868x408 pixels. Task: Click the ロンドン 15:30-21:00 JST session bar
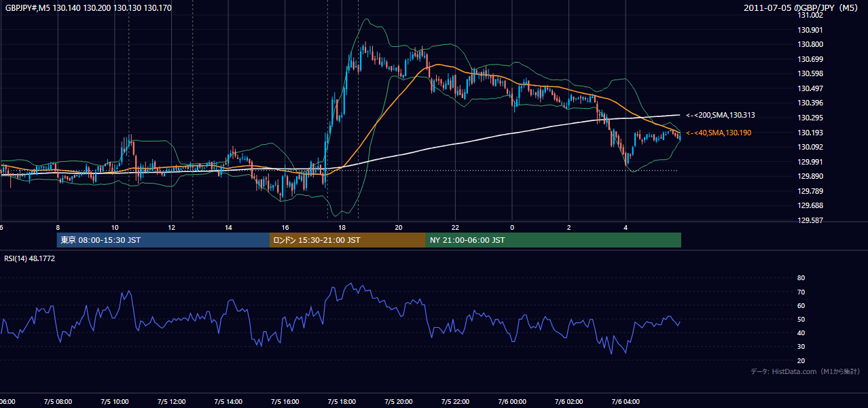(x=348, y=240)
